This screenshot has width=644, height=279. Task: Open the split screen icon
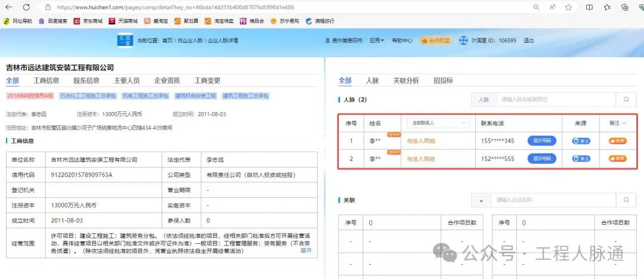click(589, 7)
